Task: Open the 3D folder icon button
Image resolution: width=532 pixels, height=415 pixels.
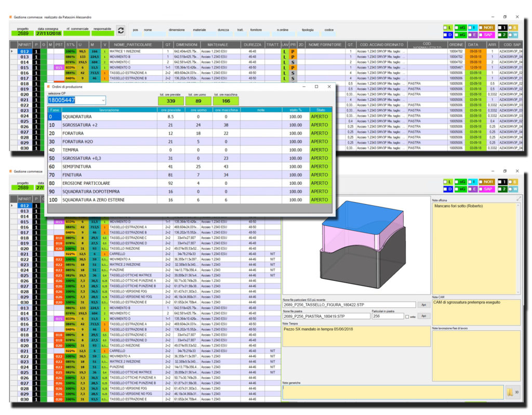Action: click(511, 392)
